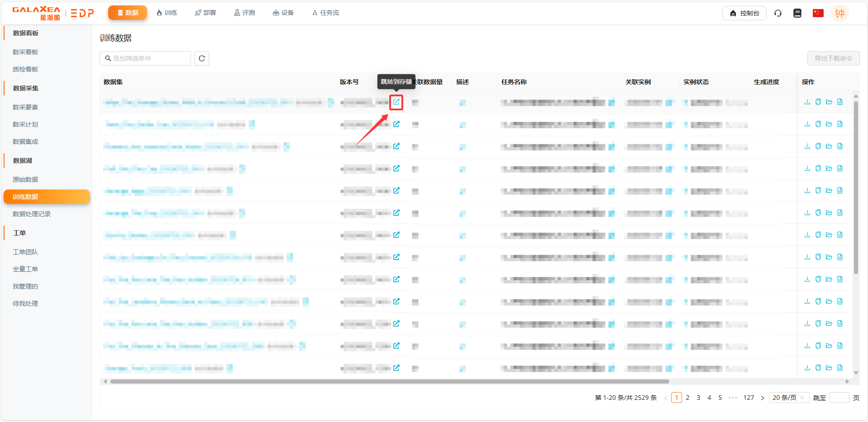868x422 pixels.
Task: Open the 20 条/页 page size dropdown
Action: tap(788, 398)
